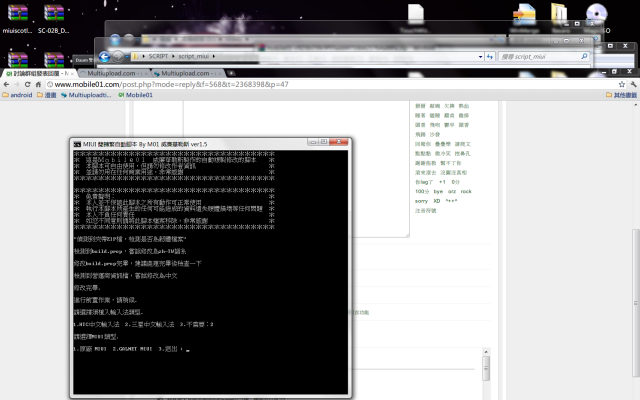Insert the 'bye' quick phrase
640x400 pixels.
[438, 191]
